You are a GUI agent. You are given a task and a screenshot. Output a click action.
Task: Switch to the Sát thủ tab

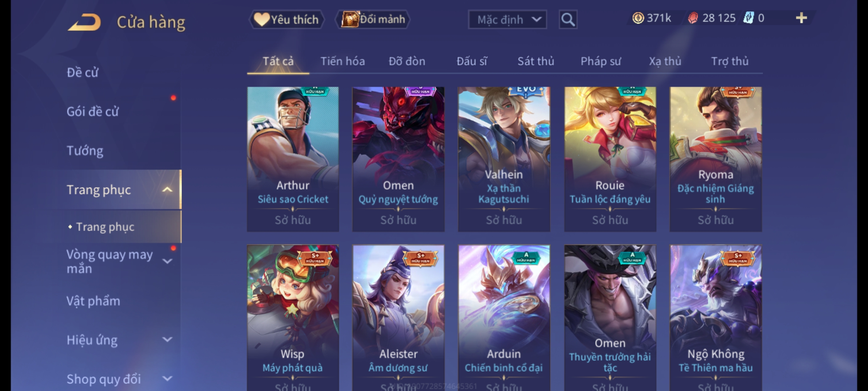536,61
